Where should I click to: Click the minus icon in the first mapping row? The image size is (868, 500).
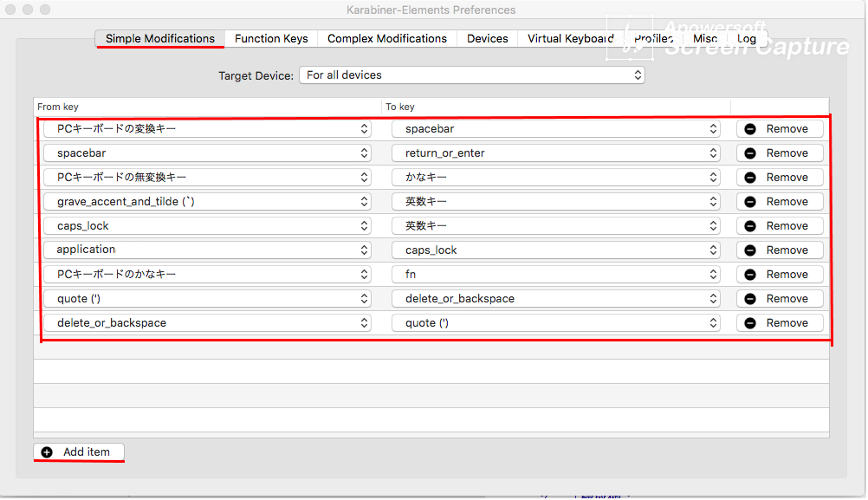pyautogui.click(x=750, y=129)
